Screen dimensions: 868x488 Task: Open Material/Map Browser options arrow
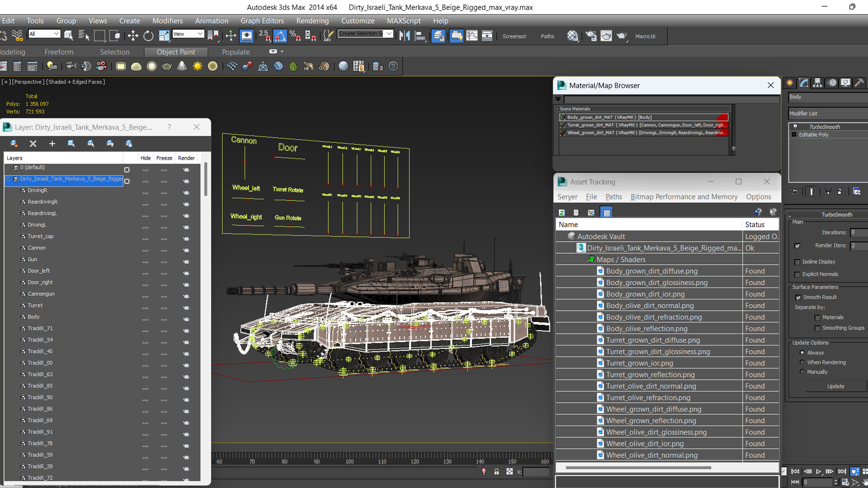558,99
